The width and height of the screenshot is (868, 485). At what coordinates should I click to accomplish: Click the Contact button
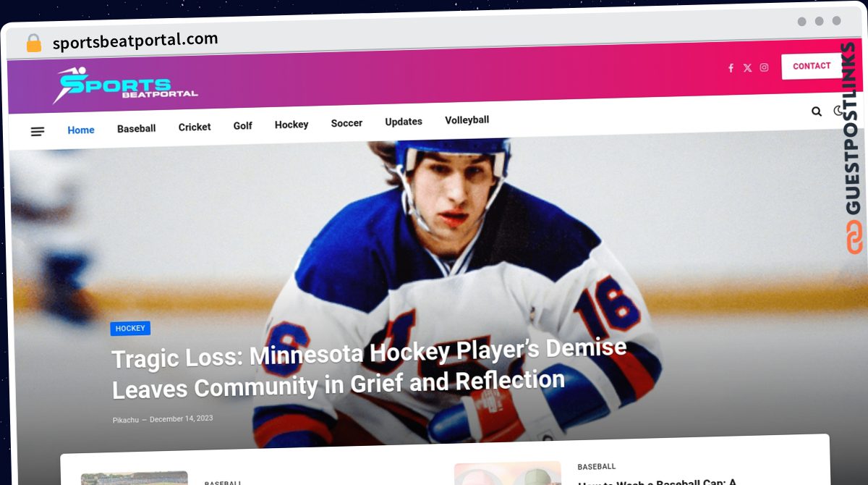[x=812, y=66]
